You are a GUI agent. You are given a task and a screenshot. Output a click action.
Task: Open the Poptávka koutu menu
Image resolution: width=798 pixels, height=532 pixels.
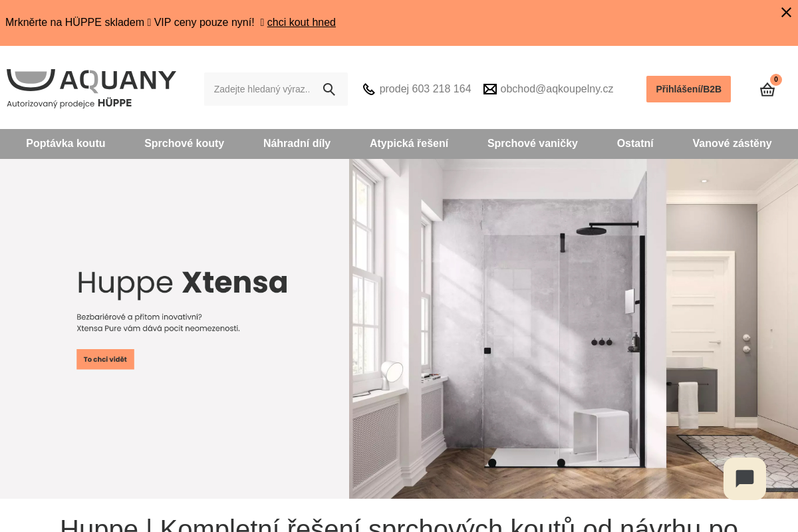point(66,144)
